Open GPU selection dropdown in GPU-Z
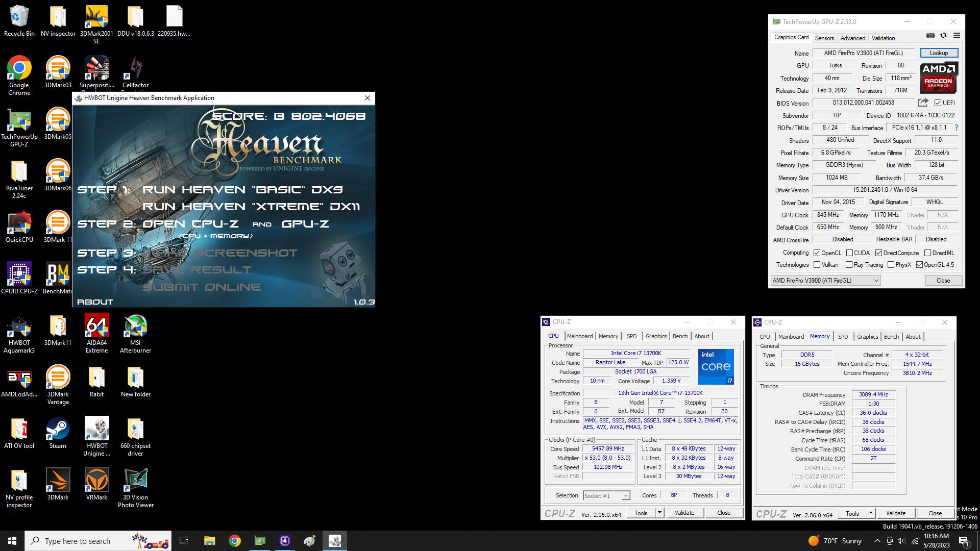Image resolution: width=980 pixels, height=551 pixels. (x=825, y=281)
